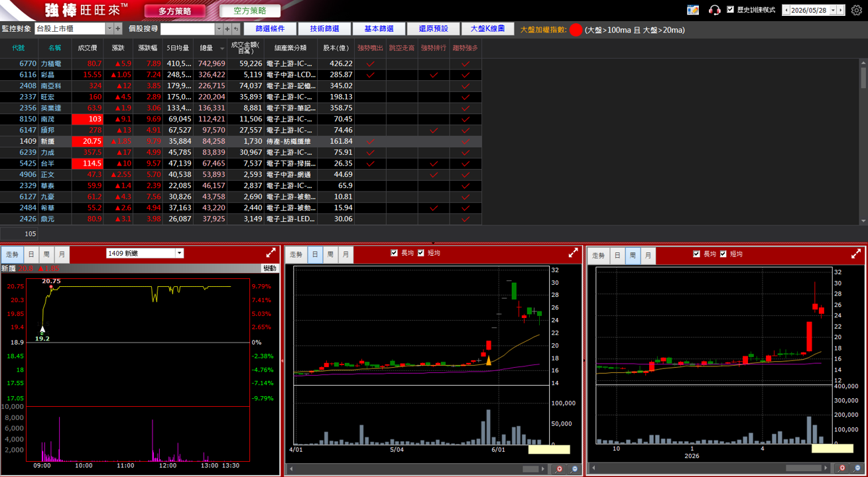Click plus icon beside 台股上市櫃 watchlist
The width and height of the screenshot is (868, 477).
point(118,28)
